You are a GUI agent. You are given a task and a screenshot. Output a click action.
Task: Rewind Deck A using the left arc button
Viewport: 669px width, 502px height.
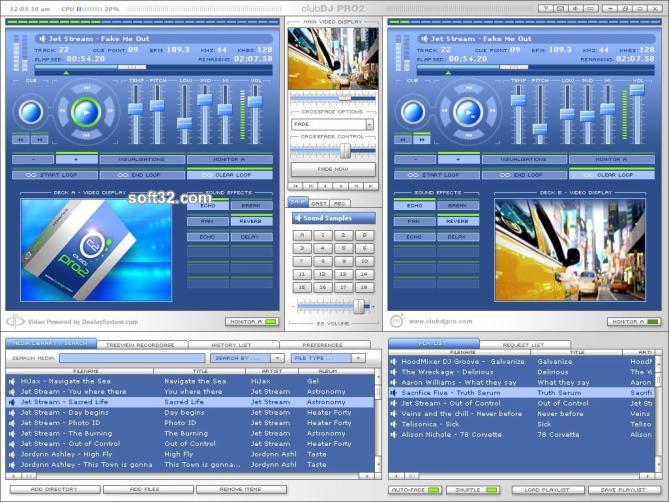(x=63, y=111)
